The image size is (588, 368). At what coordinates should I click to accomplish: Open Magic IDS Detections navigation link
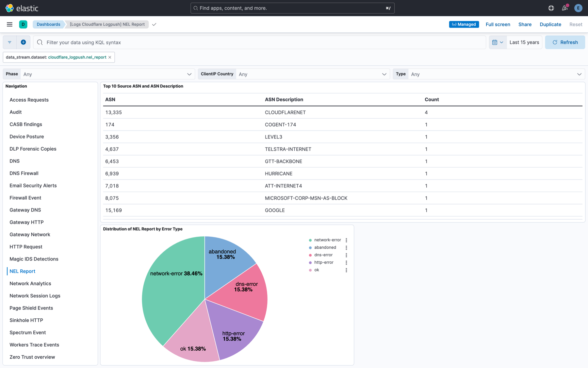tap(34, 259)
